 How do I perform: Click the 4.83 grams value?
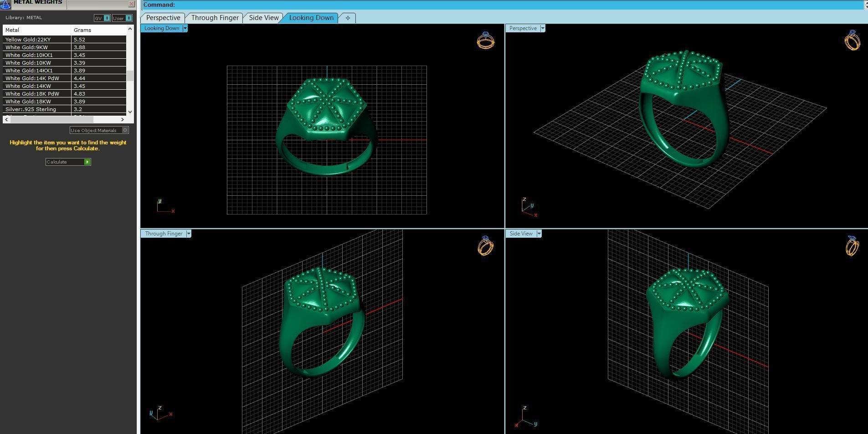coord(79,94)
